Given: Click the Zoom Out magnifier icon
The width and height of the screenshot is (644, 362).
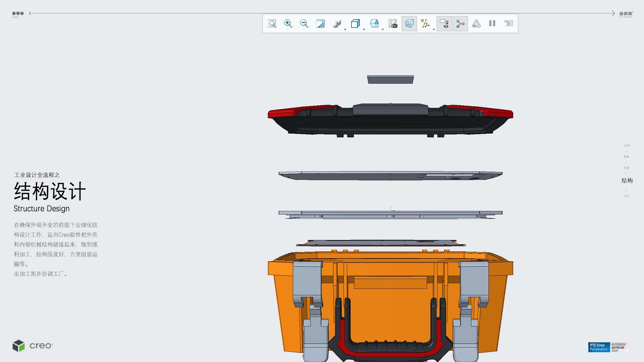Looking at the screenshot, I should (304, 23).
